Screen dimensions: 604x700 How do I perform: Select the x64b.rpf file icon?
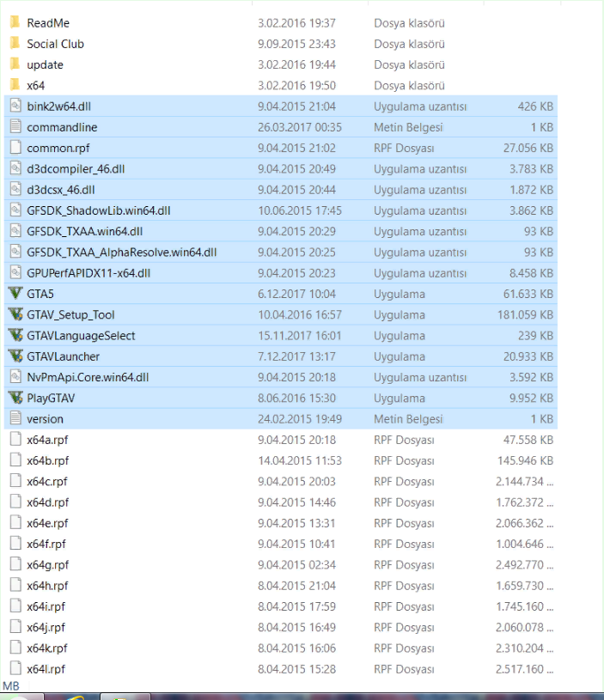pyautogui.click(x=15, y=460)
